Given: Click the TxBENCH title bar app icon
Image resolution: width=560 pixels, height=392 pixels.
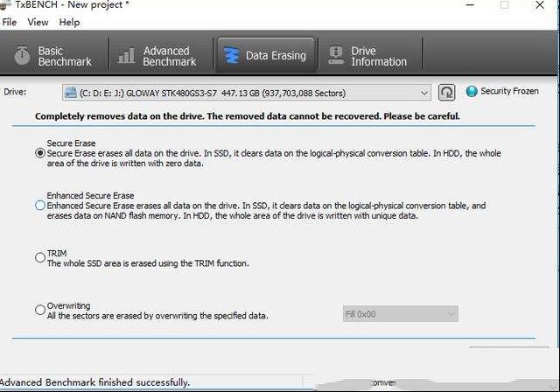Looking at the screenshot, I should tap(5, 4).
